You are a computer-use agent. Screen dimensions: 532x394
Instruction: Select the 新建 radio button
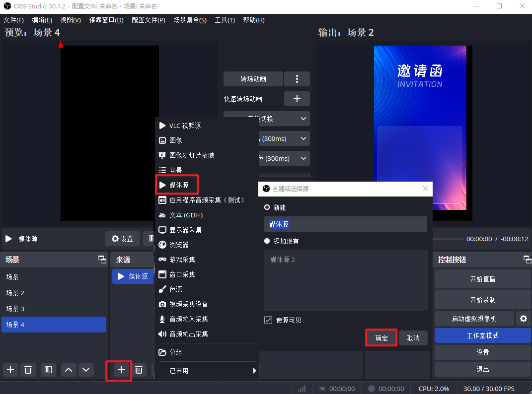(267, 207)
